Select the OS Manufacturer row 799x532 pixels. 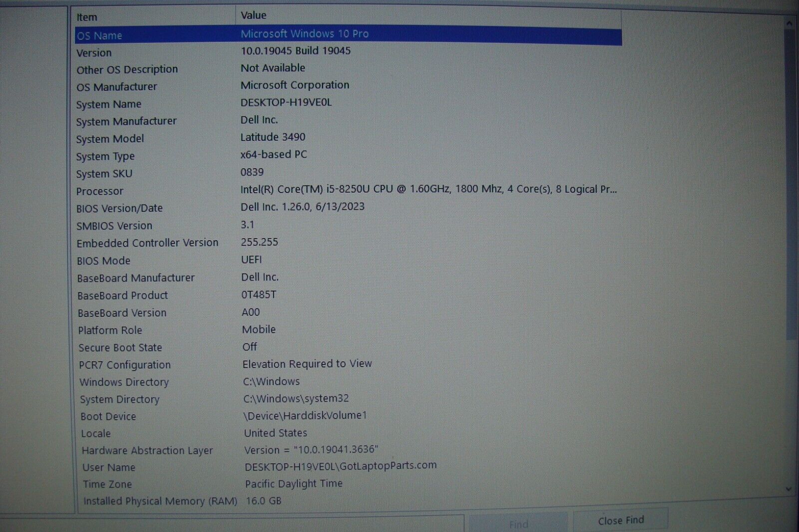tap(349, 86)
